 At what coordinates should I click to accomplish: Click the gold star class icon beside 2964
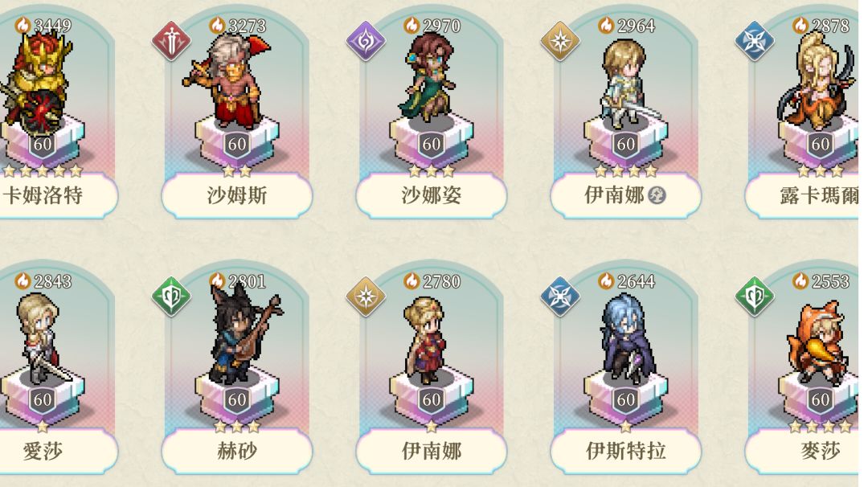[559, 41]
